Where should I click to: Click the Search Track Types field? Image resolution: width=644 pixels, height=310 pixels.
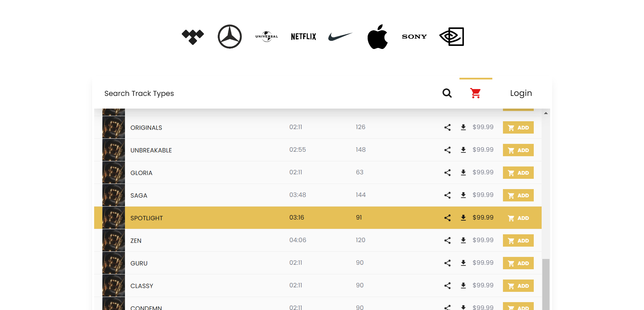click(x=139, y=94)
